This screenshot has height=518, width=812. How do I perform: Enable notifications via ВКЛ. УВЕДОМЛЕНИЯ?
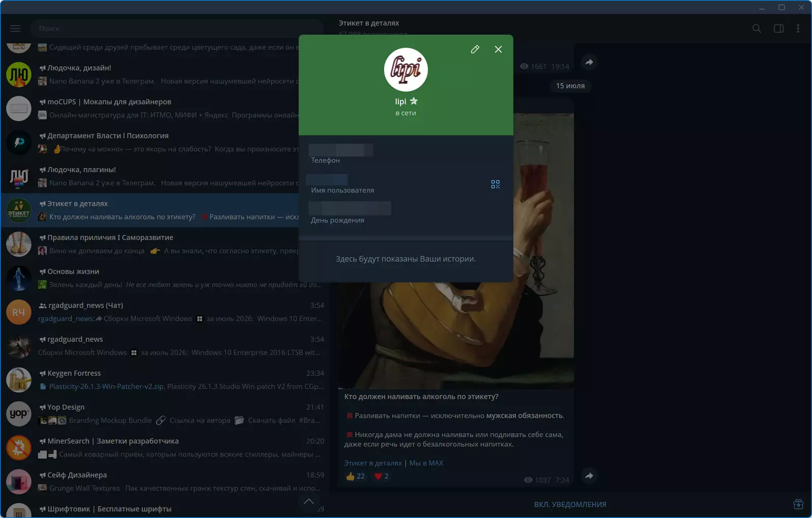[x=570, y=504]
